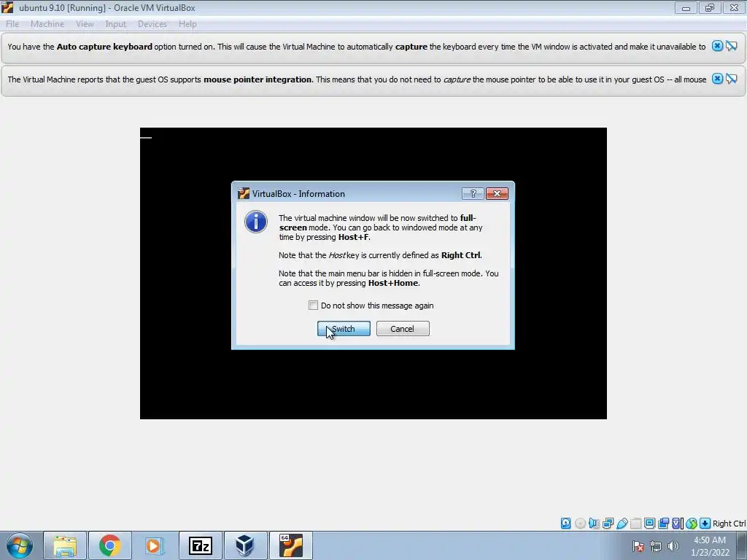The width and height of the screenshot is (747, 560).
Task: Click the hard disk activity status icon
Action: [x=565, y=524]
